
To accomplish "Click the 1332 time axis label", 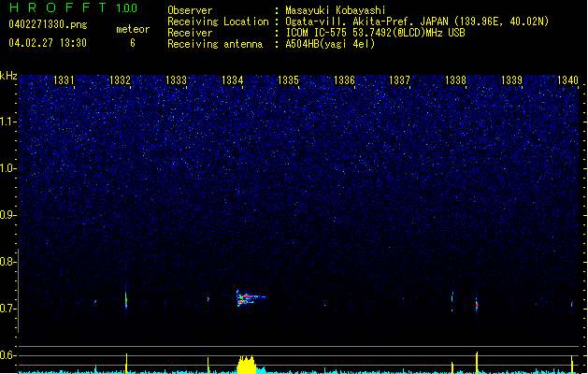I will pos(120,79).
